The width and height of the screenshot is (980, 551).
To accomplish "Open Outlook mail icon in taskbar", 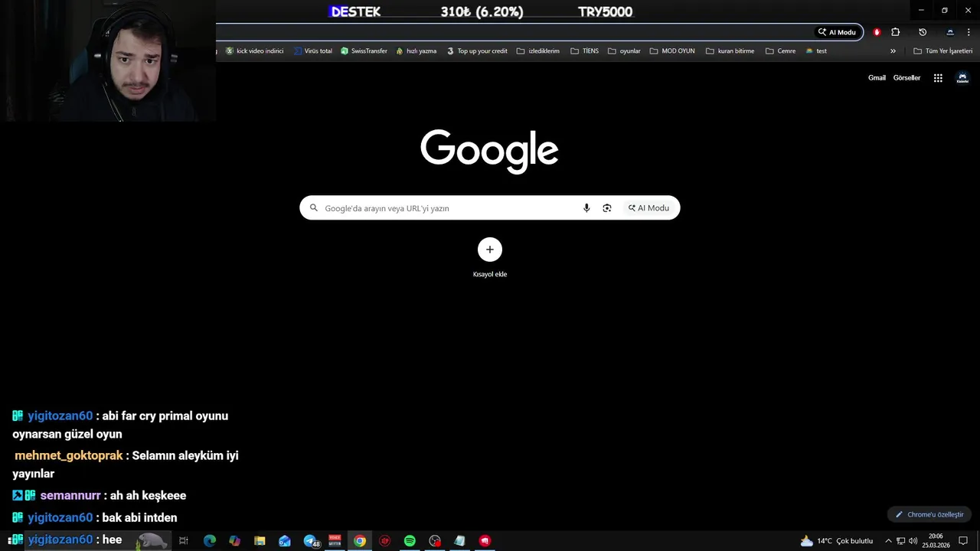I will point(285,541).
